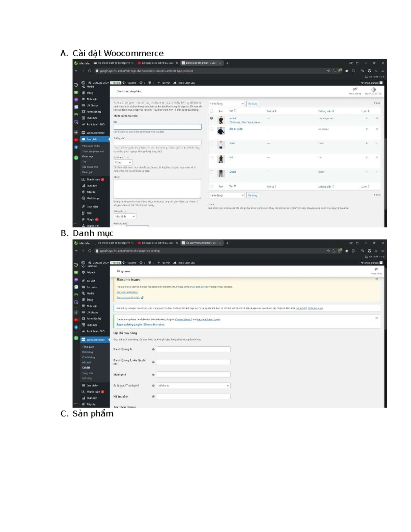
Task: Click the help icon beside Mã bưu điện
Action: (x=153, y=396)
